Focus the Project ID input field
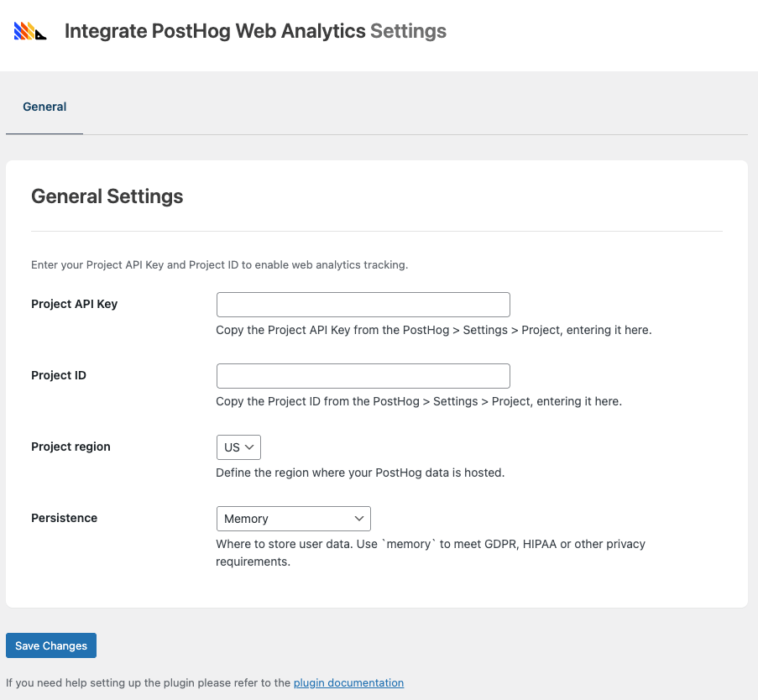The image size is (758, 700). 363,376
